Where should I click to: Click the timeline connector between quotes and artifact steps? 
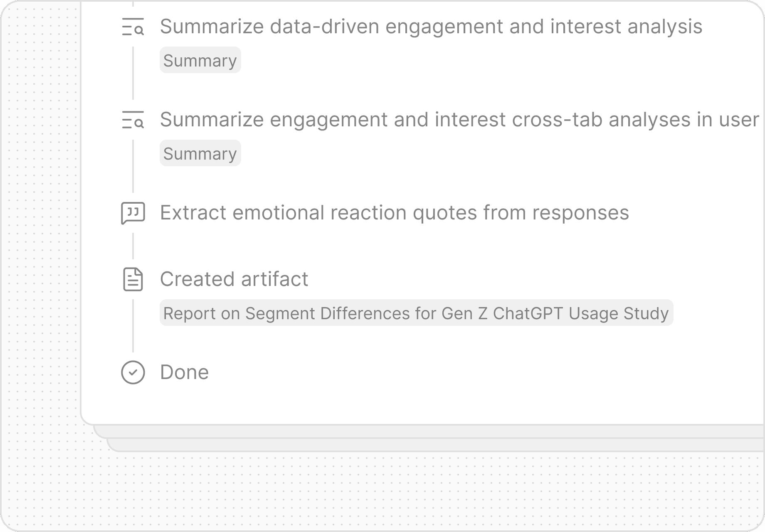[133, 246]
